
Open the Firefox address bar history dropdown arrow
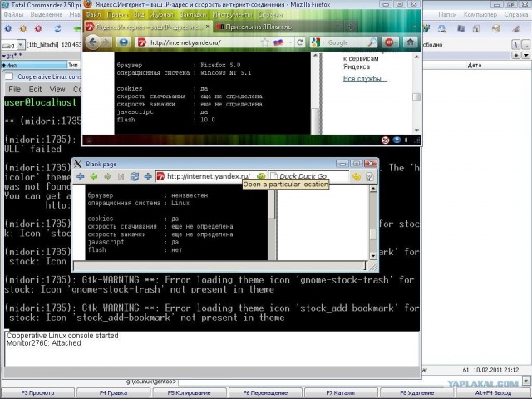290,42
